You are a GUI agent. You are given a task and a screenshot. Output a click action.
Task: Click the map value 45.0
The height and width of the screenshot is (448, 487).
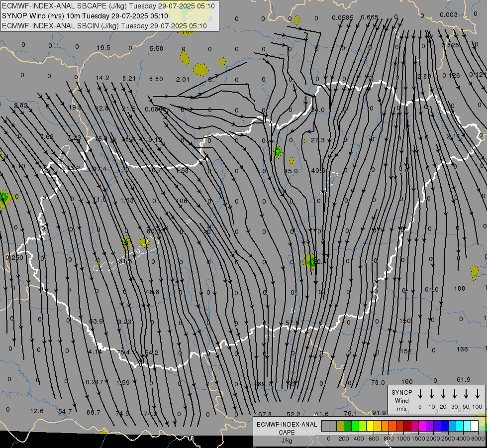coord(291,171)
